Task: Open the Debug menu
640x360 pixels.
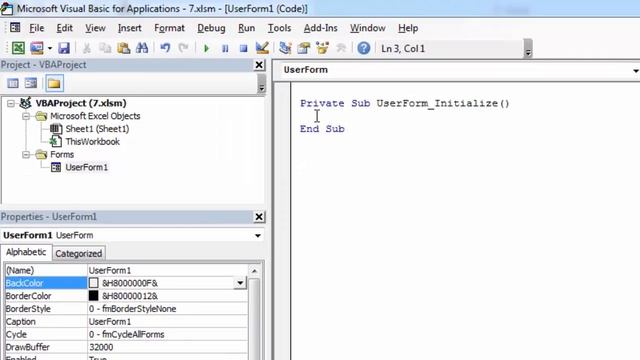Action: coord(211,28)
